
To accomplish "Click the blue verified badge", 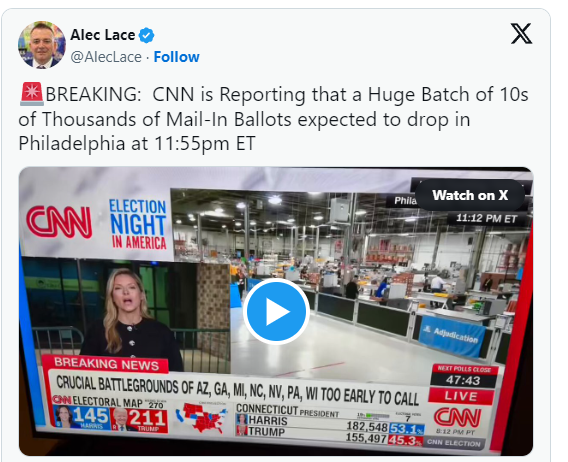I will pyautogui.click(x=147, y=36).
